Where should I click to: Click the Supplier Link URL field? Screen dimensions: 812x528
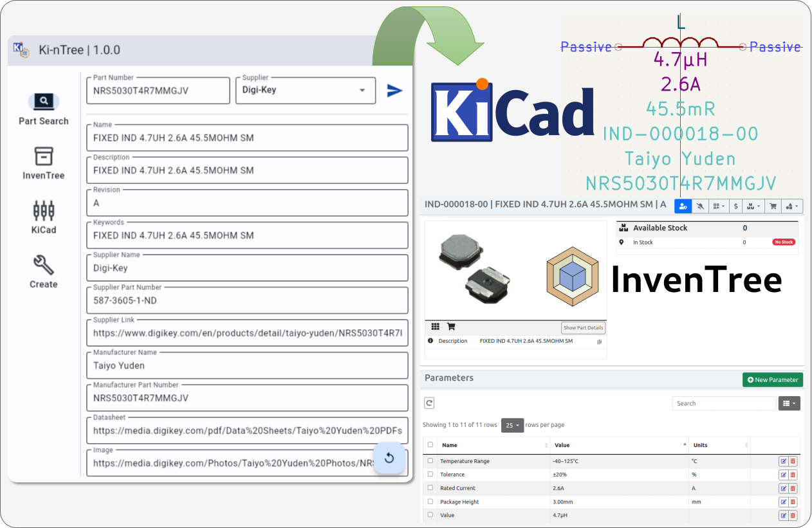point(247,333)
